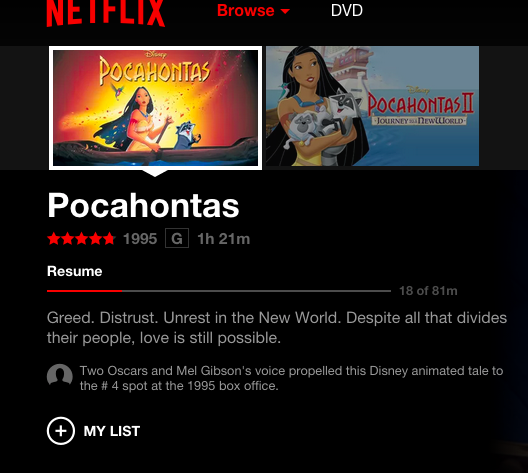This screenshot has height=473, width=528.
Task: Rate the movie with the first star
Action: click(54, 239)
